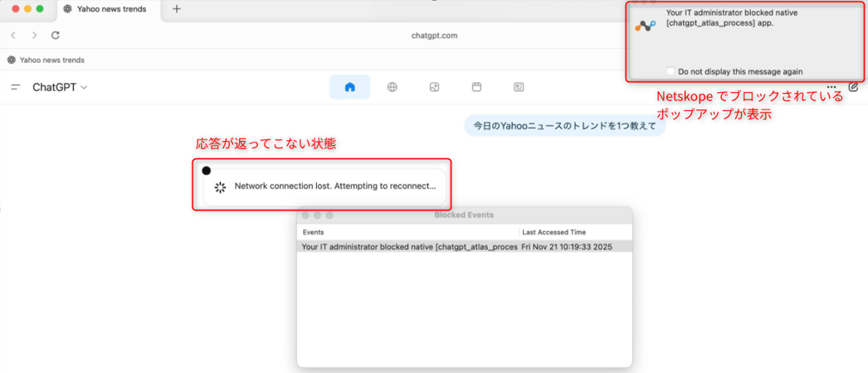Click the Yahoo news question message bubble
This screenshot has width=868, height=373.
(564, 125)
